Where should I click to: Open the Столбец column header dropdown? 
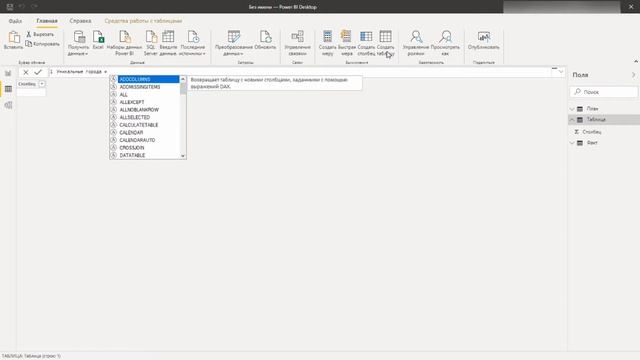(42, 84)
